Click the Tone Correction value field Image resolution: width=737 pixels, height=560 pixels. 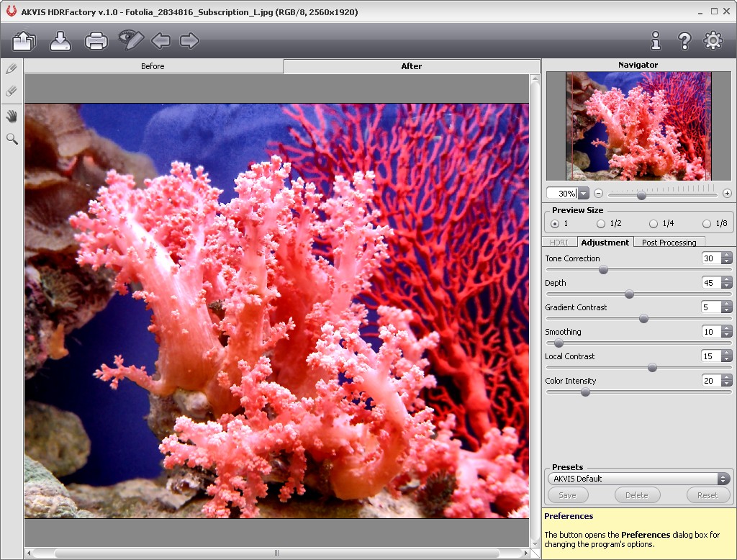[710, 258]
